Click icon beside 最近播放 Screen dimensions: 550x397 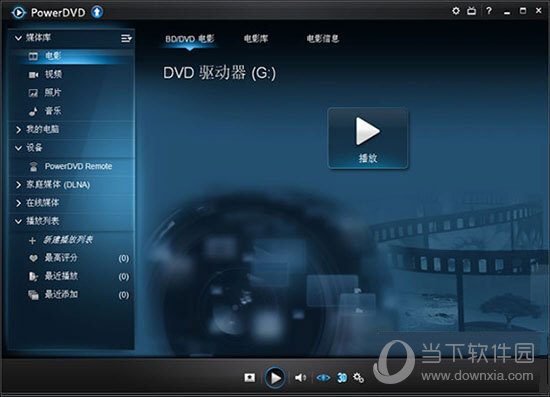[x=33, y=277]
